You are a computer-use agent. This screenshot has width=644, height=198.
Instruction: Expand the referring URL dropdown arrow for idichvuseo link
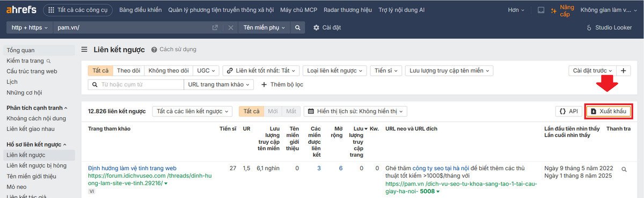click(166, 184)
